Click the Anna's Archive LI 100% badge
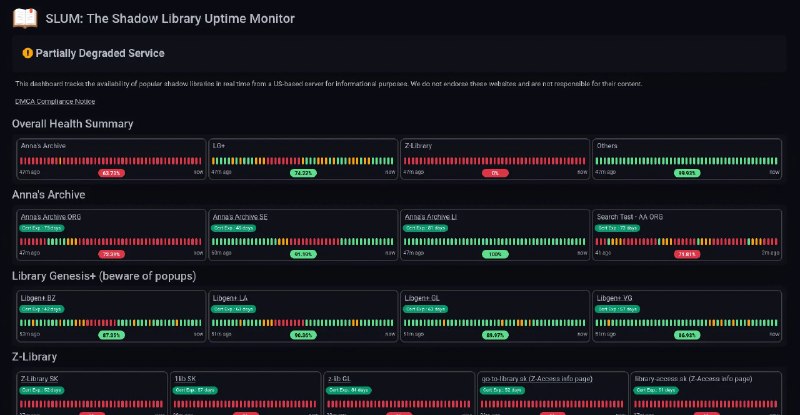This screenshot has height=415, width=800. 495,254
